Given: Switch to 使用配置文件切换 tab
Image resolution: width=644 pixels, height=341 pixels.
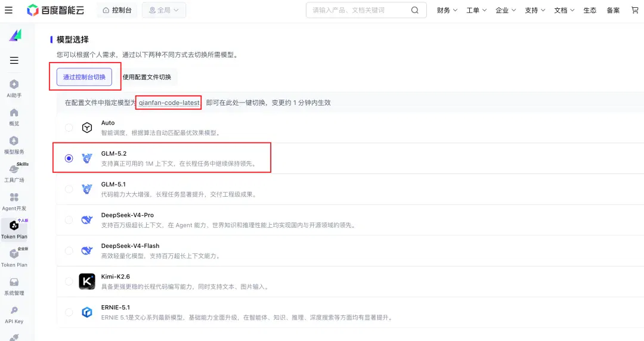Looking at the screenshot, I should 147,77.
